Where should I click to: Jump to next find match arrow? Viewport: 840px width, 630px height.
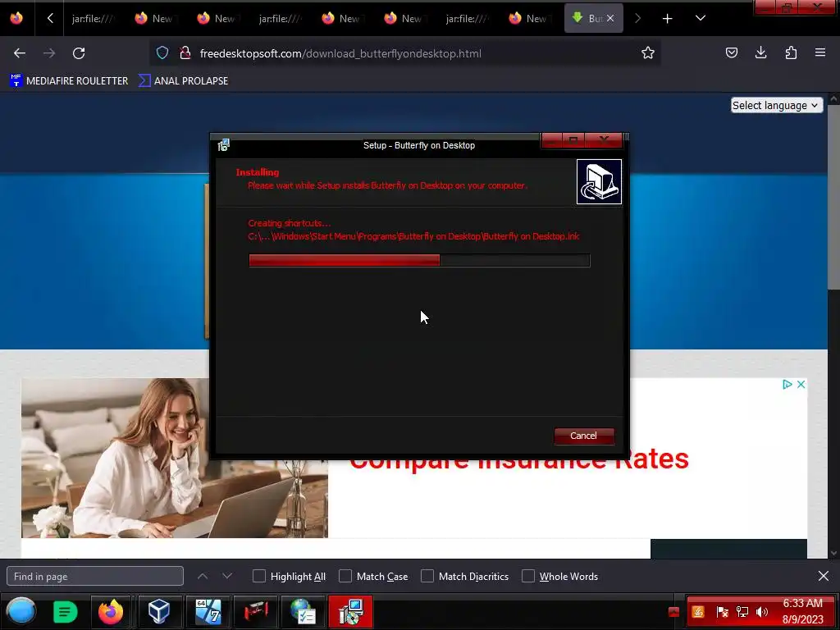pos(227,577)
